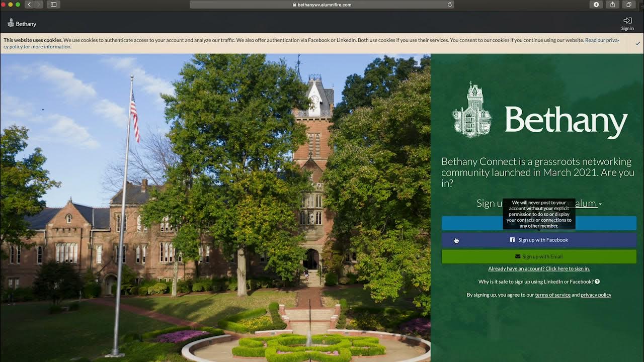644x362 pixels.
Task: Click the Bethany tower logo in green panel
Action: click(x=472, y=110)
